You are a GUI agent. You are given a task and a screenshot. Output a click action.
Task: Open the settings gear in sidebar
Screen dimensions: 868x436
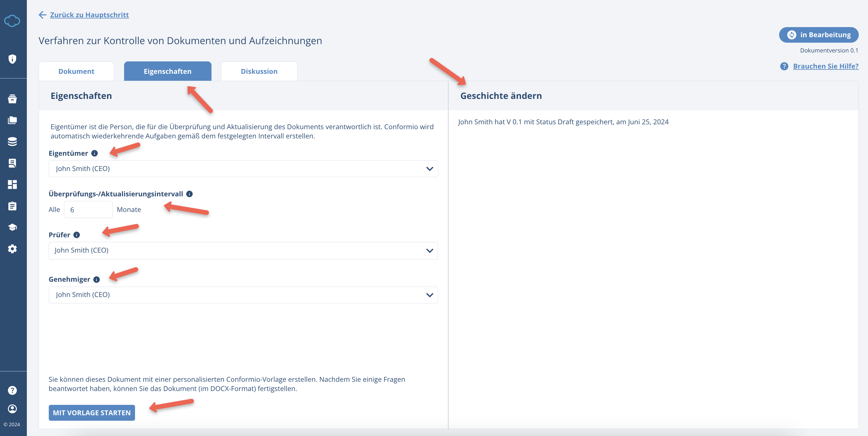point(12,249)
